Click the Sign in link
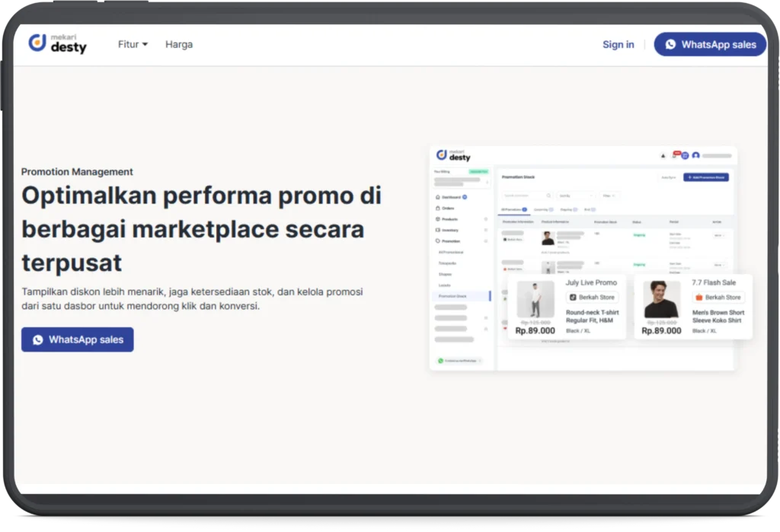This screenshot has height=532, width=780. pos(618,44)
